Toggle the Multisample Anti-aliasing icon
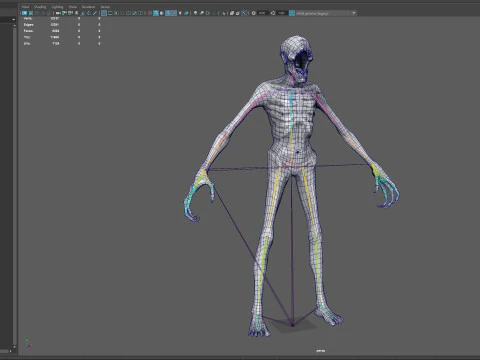 [208, 13]
